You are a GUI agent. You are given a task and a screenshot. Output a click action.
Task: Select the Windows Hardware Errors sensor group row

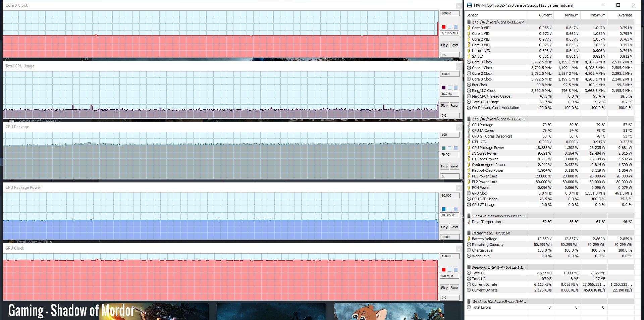(x=499, y=302)
